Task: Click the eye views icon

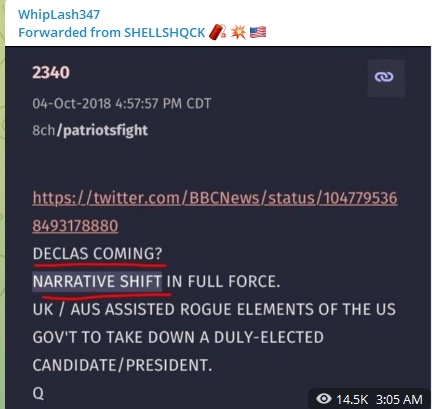Action: click(x=324, y=398)
